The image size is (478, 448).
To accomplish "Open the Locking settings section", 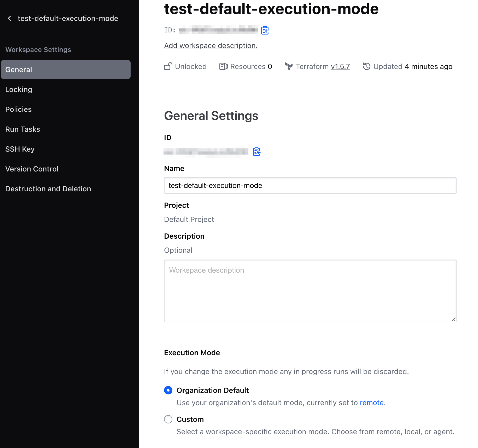I will [19, 89].
